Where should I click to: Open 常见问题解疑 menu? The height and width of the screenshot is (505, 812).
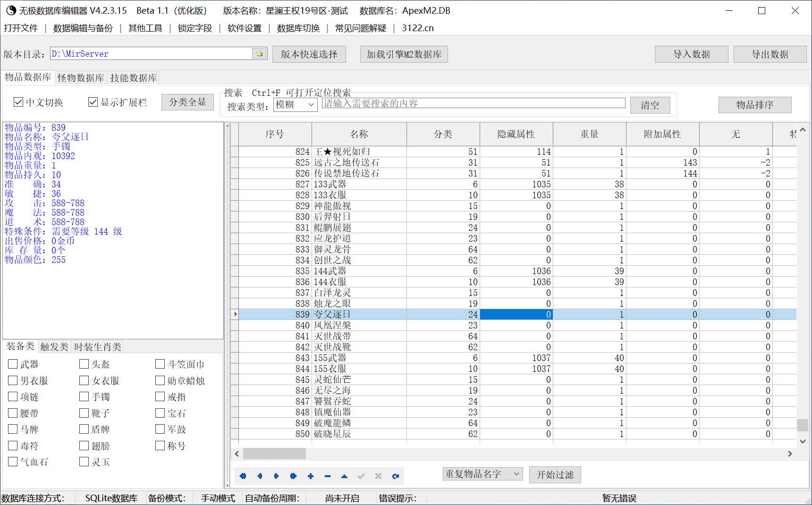(361, 28)
